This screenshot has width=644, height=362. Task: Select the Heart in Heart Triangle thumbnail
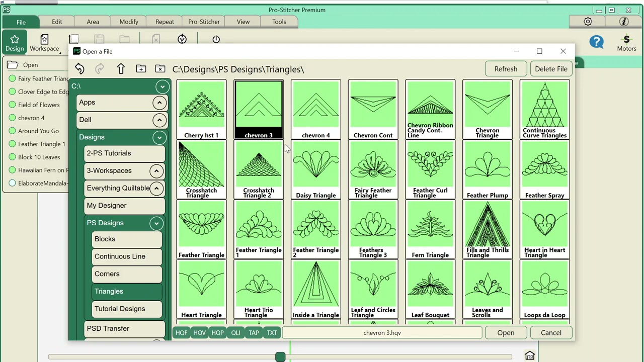(x=544, y=229)
